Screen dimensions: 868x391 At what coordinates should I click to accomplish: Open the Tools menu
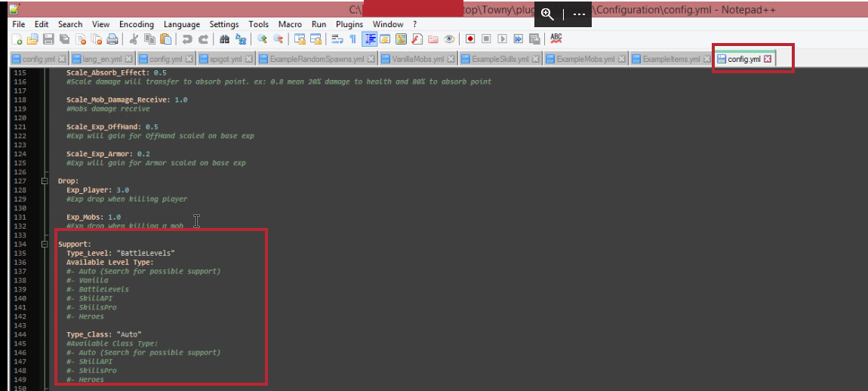point(259,24)
